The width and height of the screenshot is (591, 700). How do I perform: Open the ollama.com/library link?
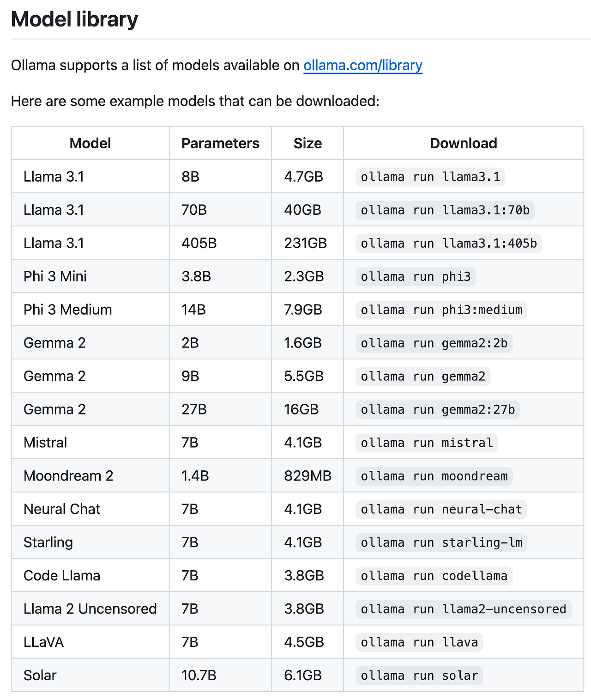click(x=362, y=66)
